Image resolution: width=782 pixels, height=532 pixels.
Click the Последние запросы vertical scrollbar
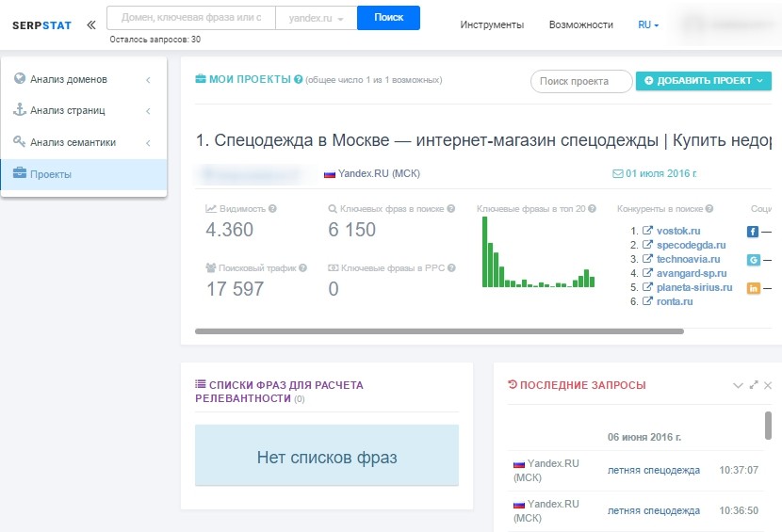768,426
